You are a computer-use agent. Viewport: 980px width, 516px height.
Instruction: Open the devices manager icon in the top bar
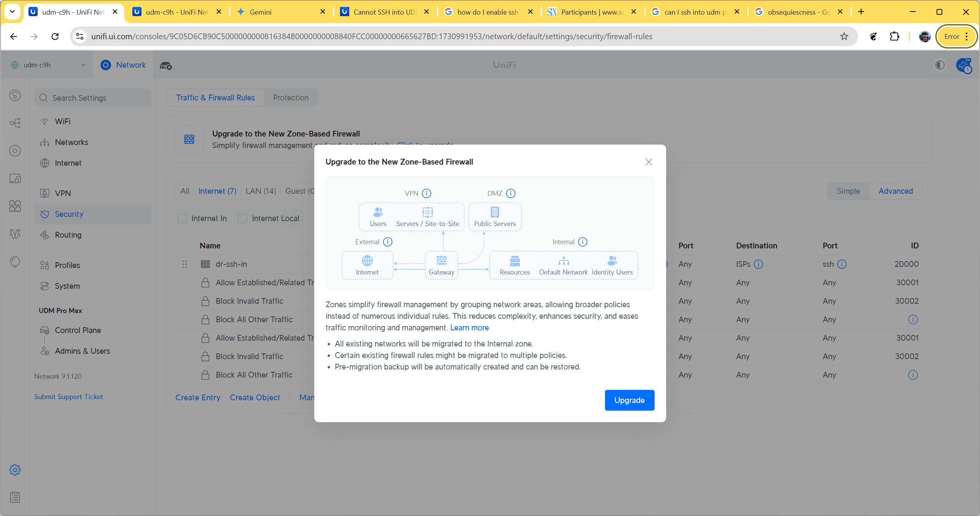coord(166,66)
